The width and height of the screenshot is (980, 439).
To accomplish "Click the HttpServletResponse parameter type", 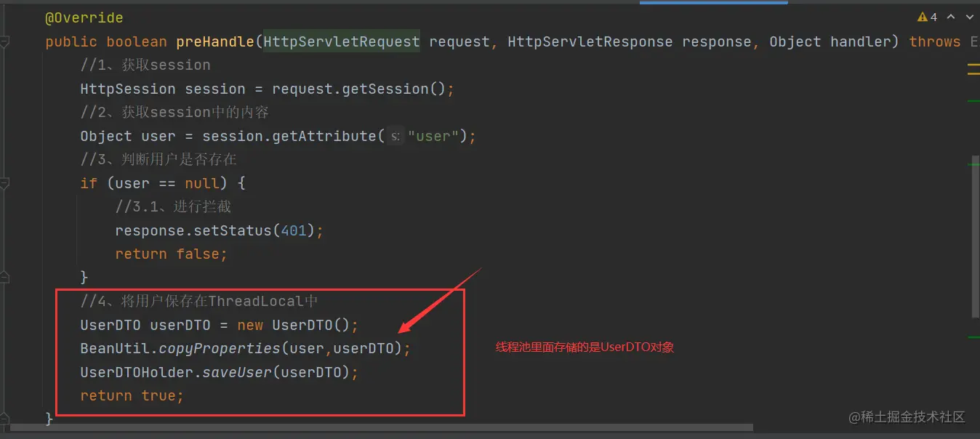I will [590, 41].
